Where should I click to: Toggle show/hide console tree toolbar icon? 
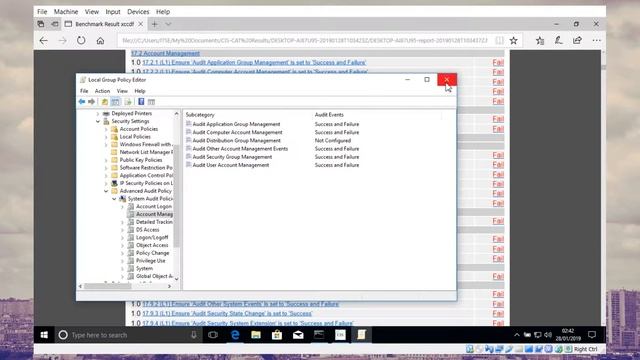pyautogui.click(x=116, y=102)
